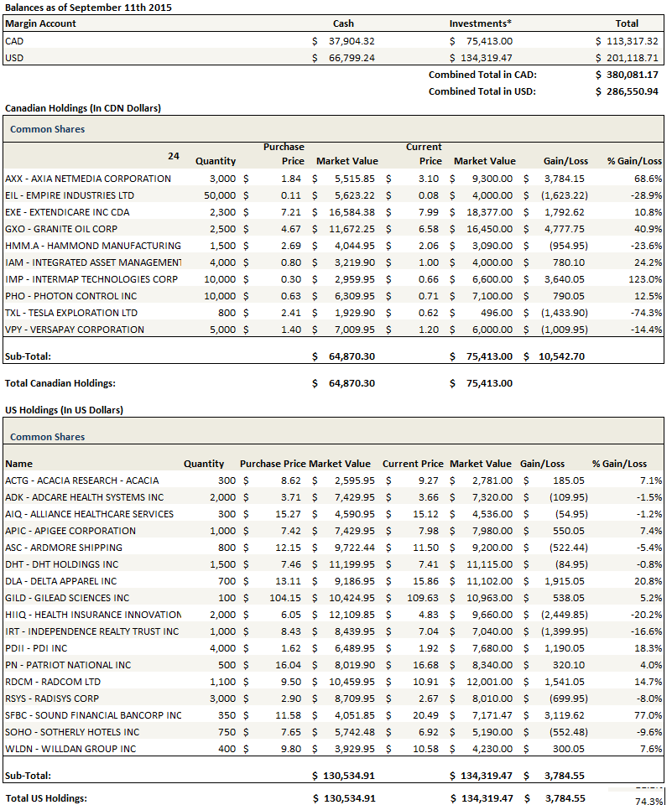Click the Combined Total in USD label

(x=482, y=91)
